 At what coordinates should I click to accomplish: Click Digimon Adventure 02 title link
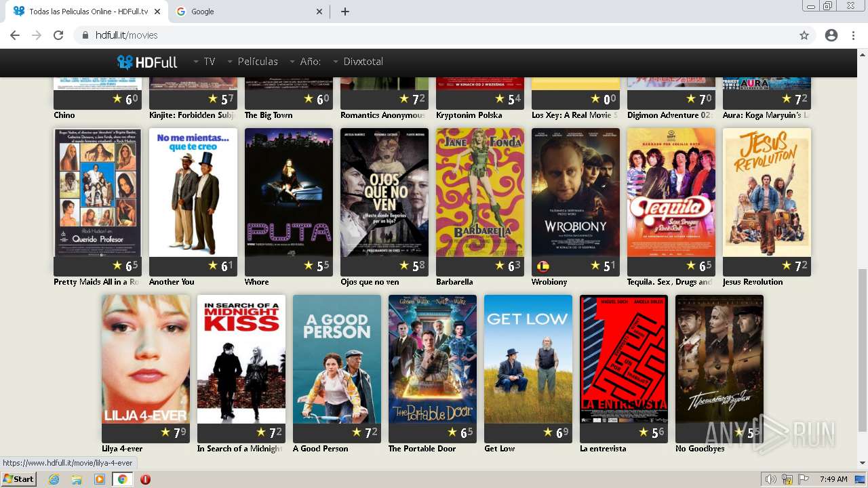click(x=670, y=115)
